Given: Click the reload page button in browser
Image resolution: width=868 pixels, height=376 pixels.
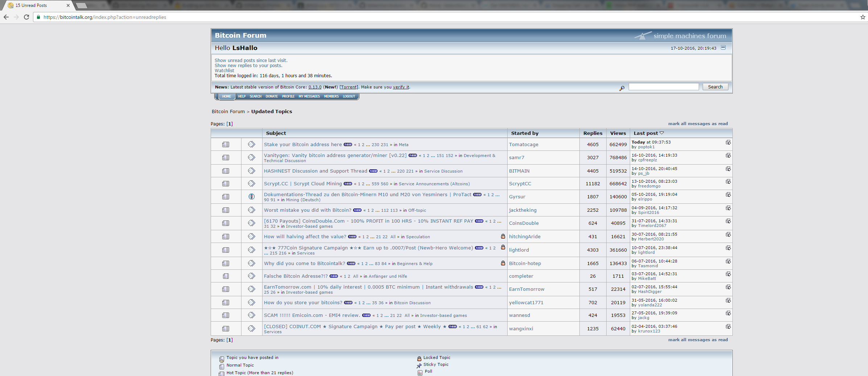Looking at the screenshot, I should pos(26,17).
